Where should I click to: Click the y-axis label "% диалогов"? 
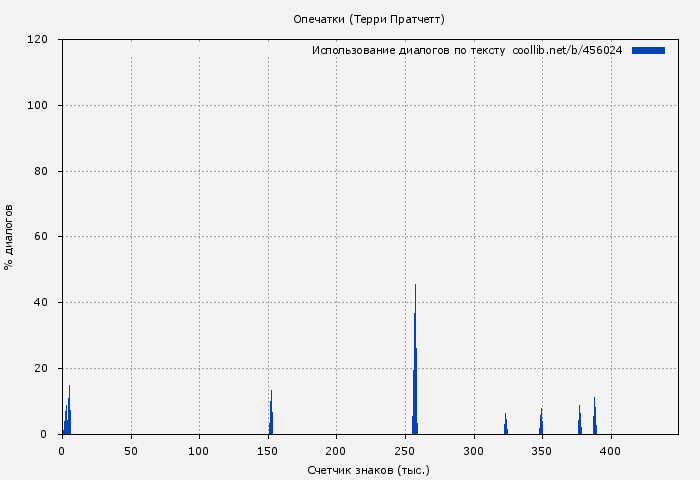coord(9,237)
